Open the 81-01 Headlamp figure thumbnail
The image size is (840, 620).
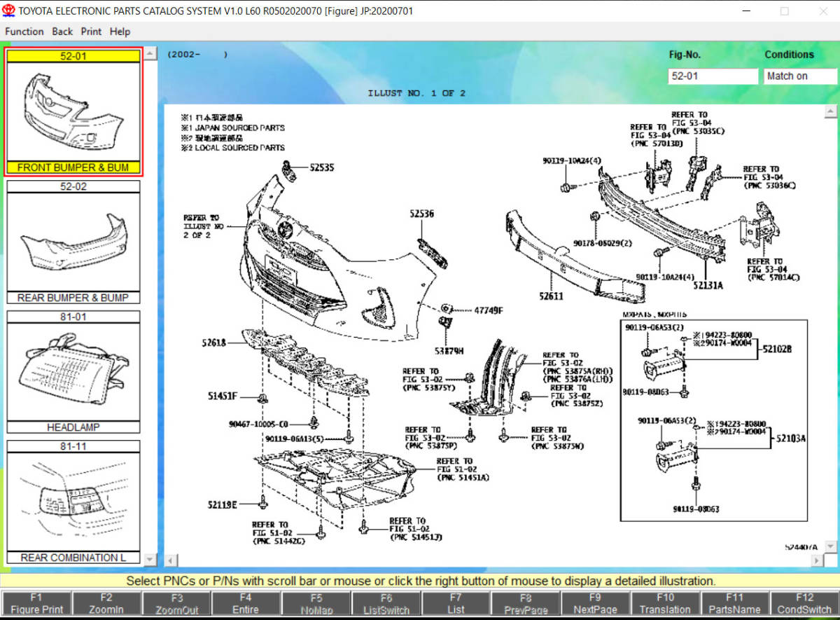click(x=73, y=372)
